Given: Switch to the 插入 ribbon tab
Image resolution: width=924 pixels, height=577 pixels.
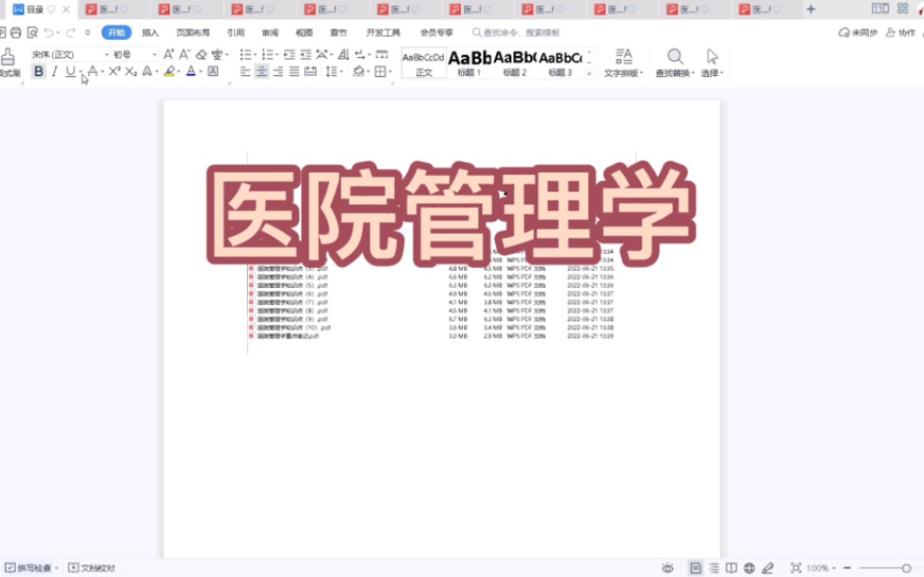Looking at the screenshot, I should [x=149, y=31].
